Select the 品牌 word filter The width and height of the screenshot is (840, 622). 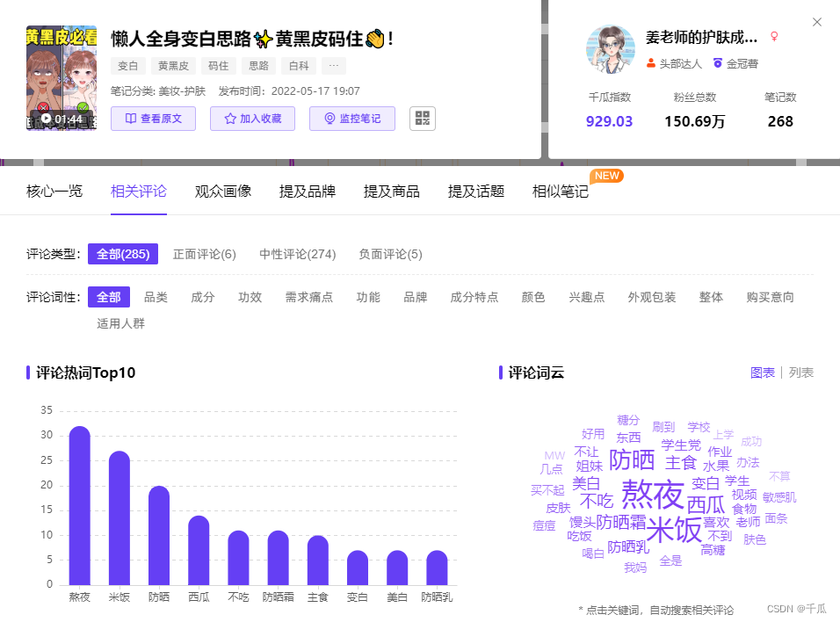(416, 297)
